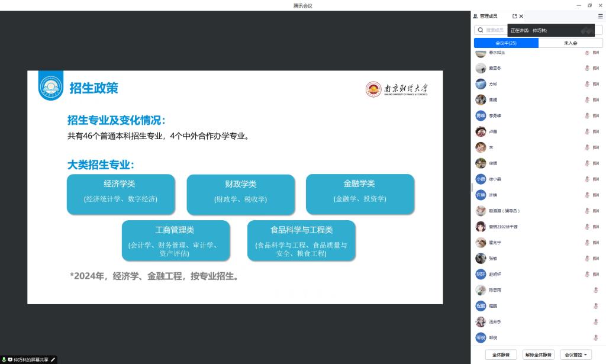Click the 小昂 avatar for 徐小昂
Screen dimensions: 606x364
point(481,179)
